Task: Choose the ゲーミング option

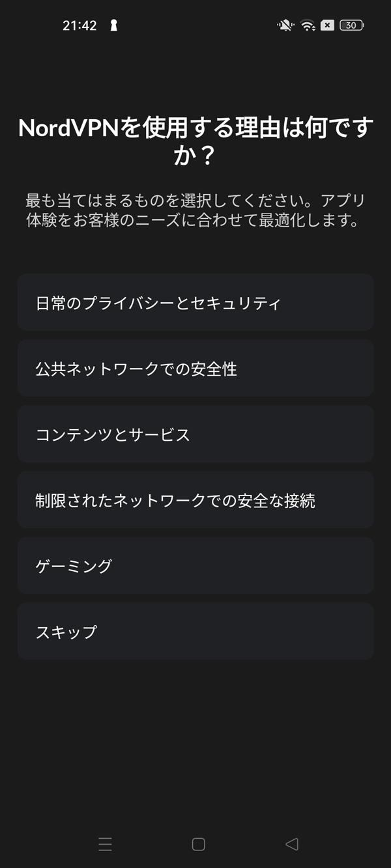Action: pos(195,566)
